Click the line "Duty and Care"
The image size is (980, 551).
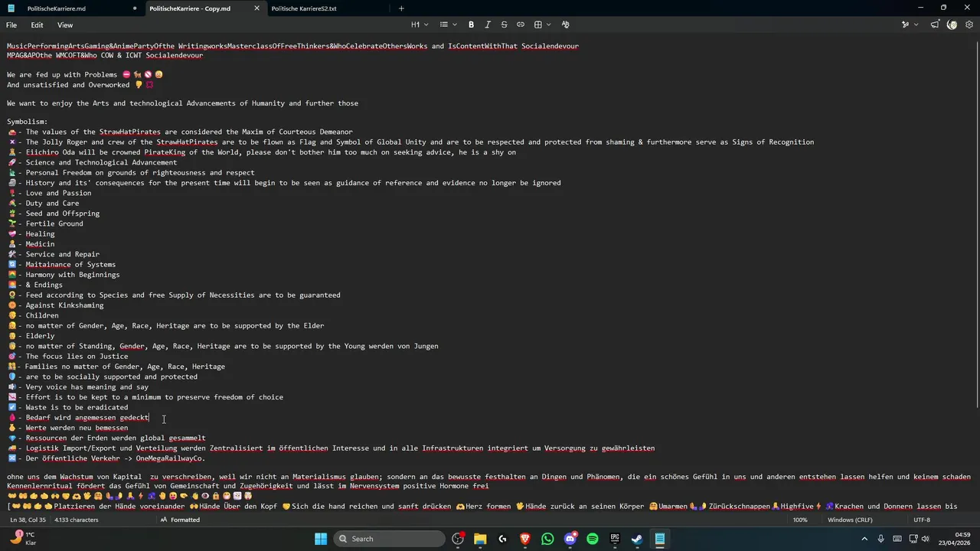click(52, 204)
